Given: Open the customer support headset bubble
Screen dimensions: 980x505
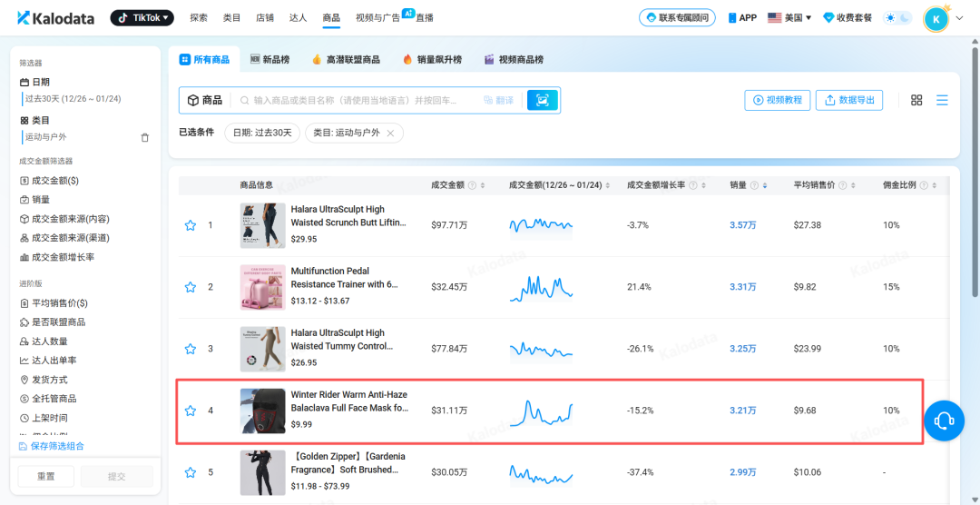Looking at the screenshot, I should coord(944,420).
